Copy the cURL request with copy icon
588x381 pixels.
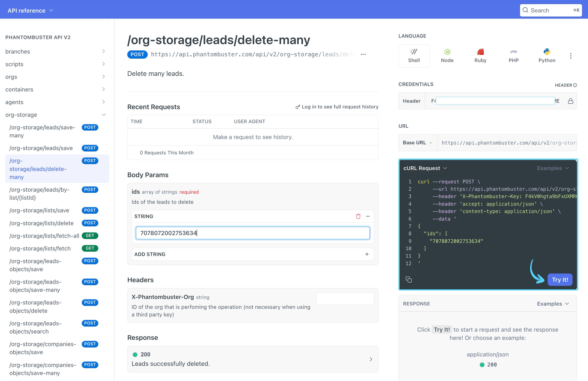pos(408,279)
